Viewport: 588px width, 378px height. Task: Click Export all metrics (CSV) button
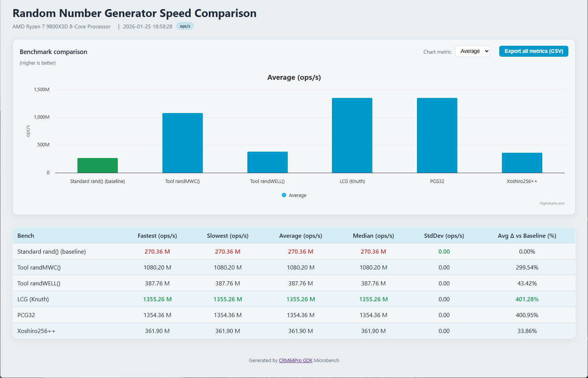533,51
